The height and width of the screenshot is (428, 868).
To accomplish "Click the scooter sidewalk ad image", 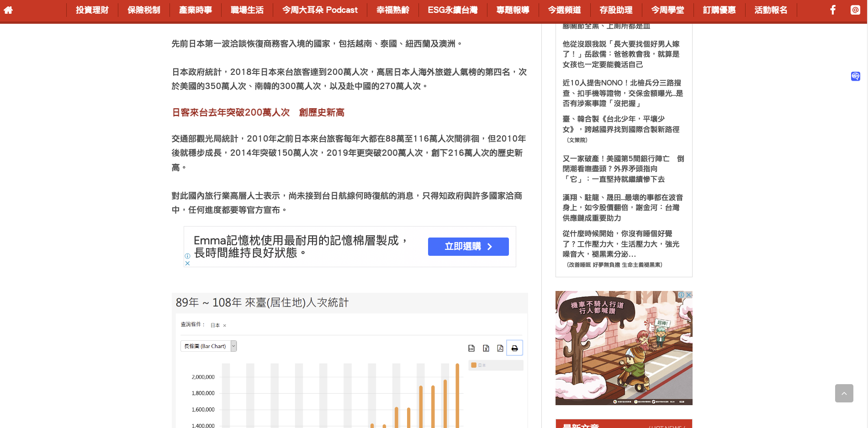I will tap(624, 352).
